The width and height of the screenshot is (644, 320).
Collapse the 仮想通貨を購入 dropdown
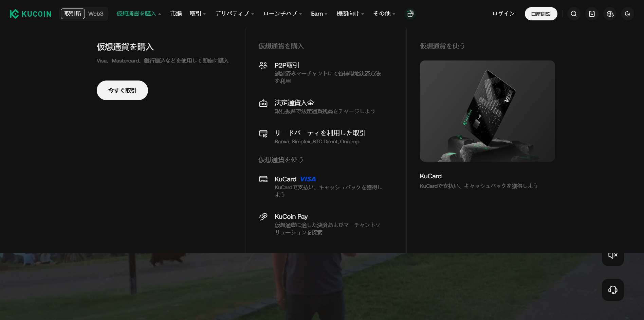coord(137,14)
